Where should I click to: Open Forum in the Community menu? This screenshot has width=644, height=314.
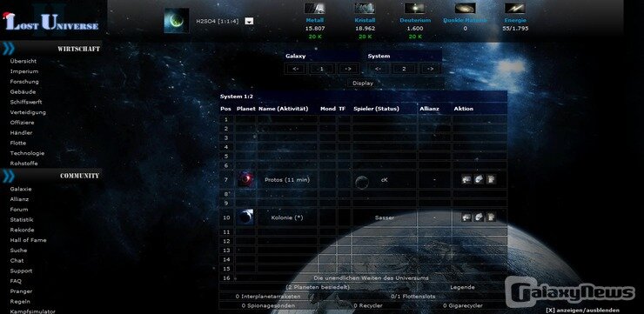[19, 210]
